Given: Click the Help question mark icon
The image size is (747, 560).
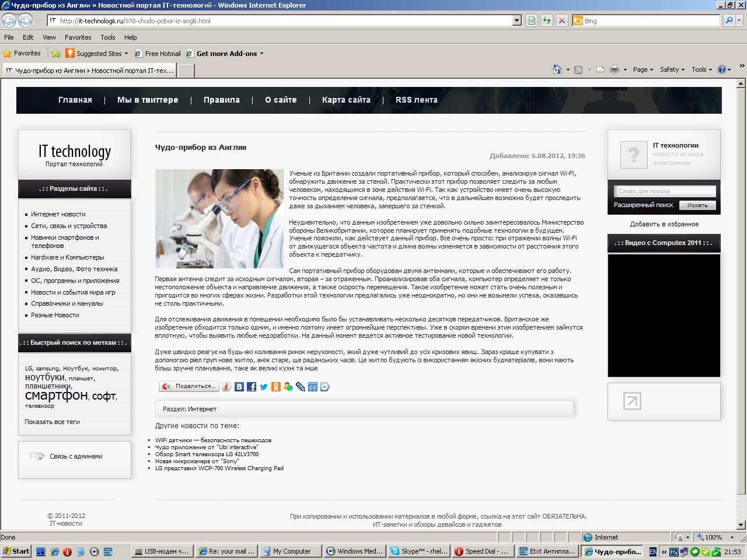Looking at the screenshot, I should coord(722,69).
